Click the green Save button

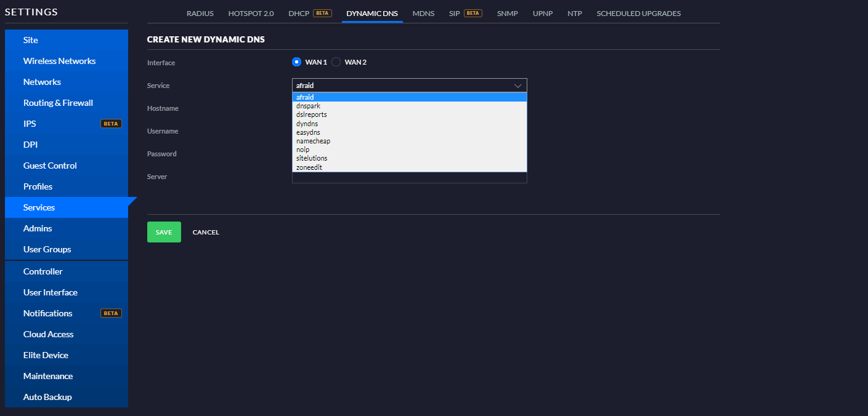tap(164, 232)
